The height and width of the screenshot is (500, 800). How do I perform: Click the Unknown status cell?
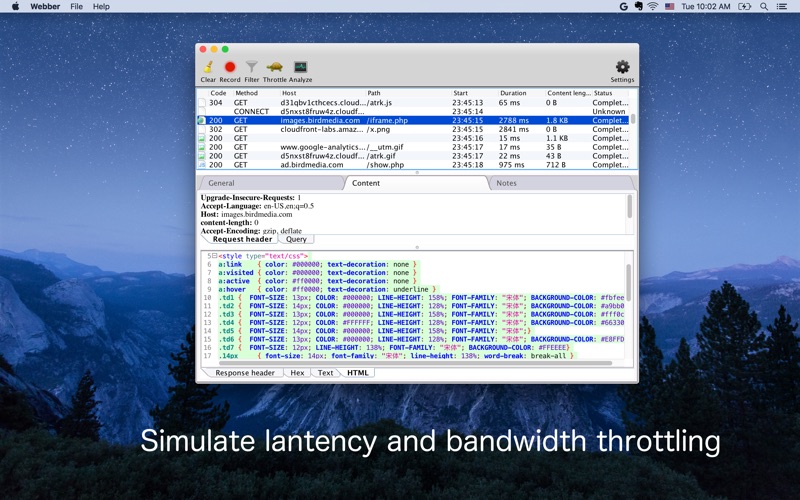pyautogui.click(x=608, y=111)
